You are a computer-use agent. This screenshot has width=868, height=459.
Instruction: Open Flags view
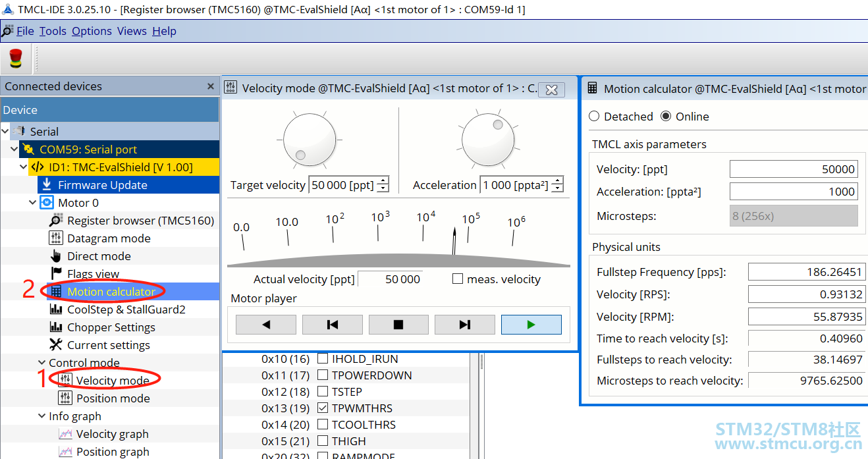[93, 274]
